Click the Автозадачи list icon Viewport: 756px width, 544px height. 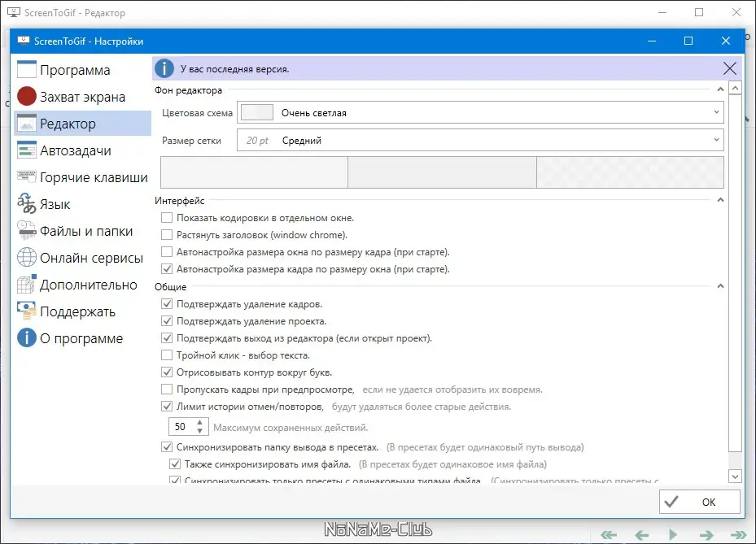click(27, 150)
